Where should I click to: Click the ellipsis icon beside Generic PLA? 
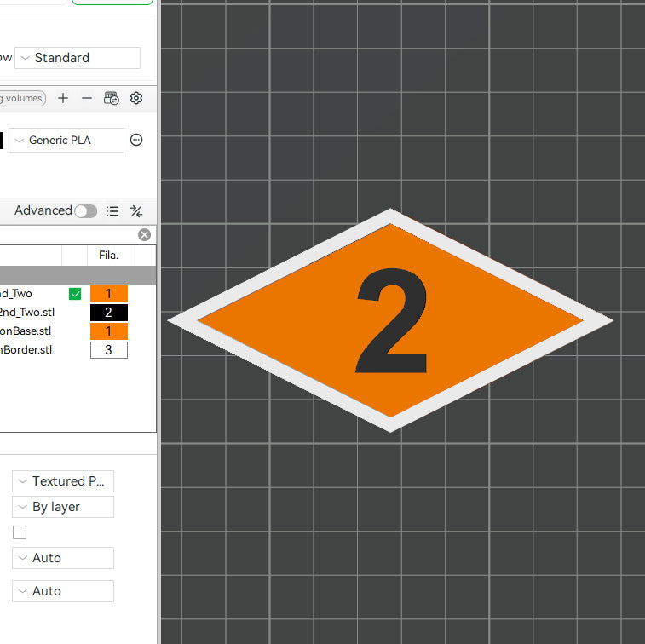click(x=136, y=141)
